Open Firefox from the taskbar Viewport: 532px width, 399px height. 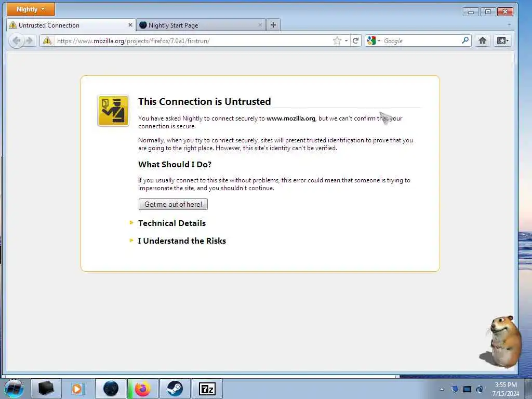click(142, 389)
